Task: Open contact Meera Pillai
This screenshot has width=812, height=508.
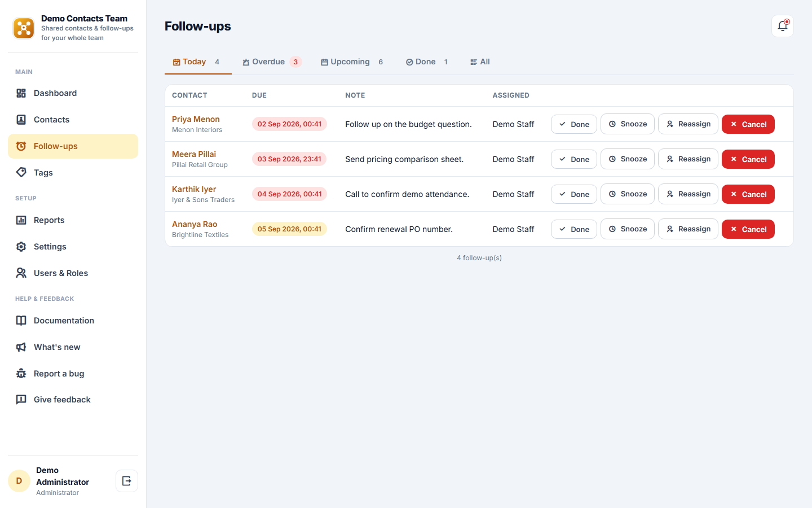Action: (194, 154)
